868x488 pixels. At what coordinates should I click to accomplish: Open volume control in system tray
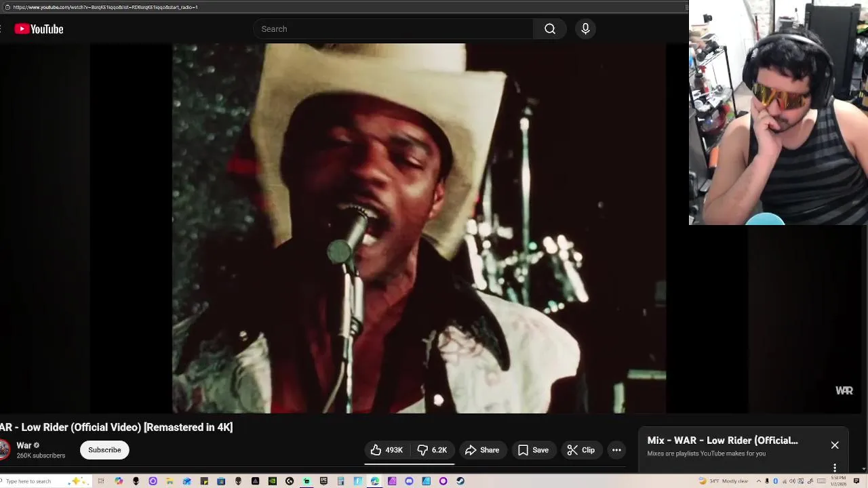(x=792, y=481)
